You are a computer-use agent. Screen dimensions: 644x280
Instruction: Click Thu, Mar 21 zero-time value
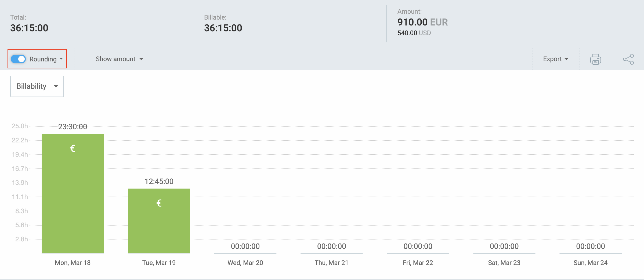click(331, 246)
